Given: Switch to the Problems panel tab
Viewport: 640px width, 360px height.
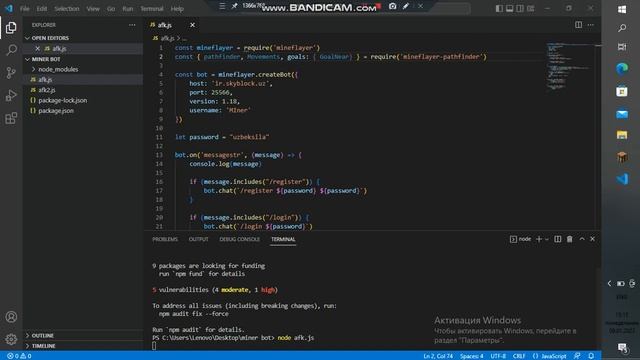Looking at the screenshot, I should [x=165, y=239].
